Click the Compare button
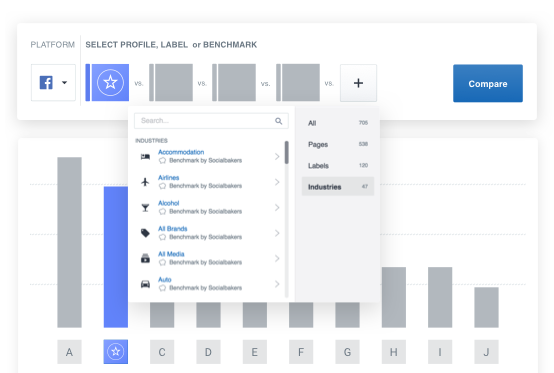The width and height of the screenshot is (554, 373). coord(488,83)
